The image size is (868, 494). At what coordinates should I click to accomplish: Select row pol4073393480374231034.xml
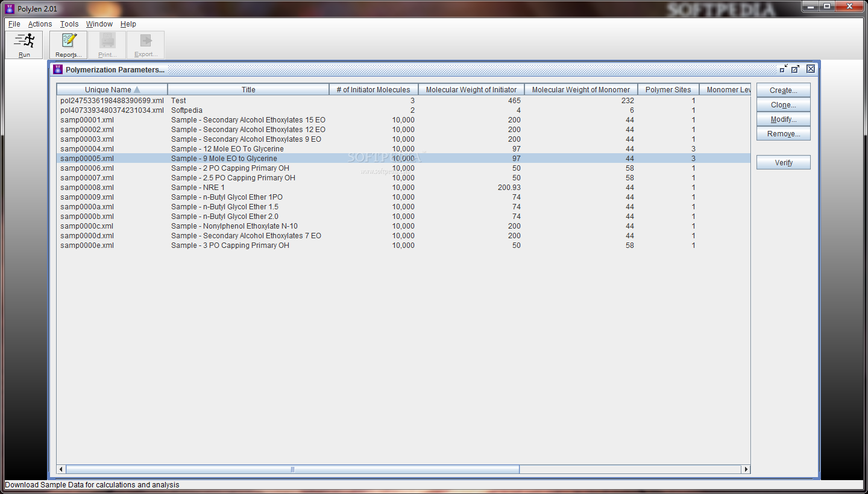pyautogui.click(x=403, y=110)
